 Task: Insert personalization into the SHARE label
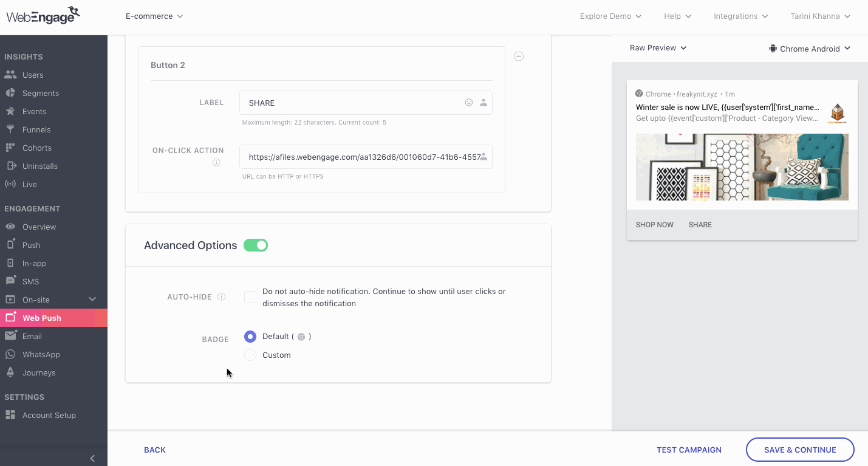pos(484,102)
